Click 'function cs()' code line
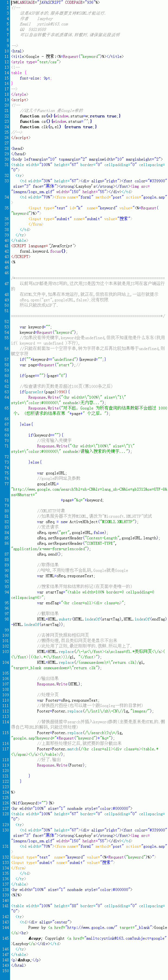This screenshot has height=980, width=168. [x=56, y=121]
